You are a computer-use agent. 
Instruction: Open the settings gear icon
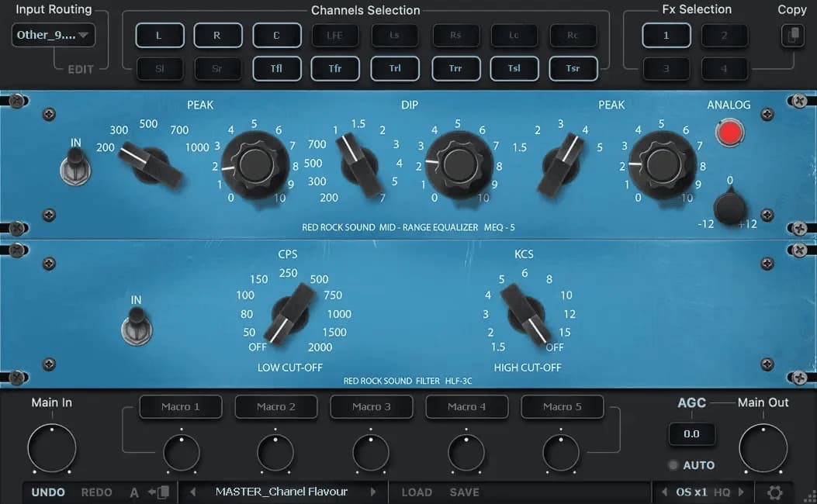point(774,492)
